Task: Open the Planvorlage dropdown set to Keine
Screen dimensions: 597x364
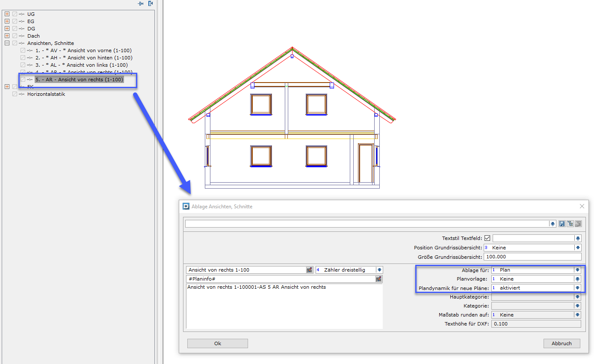Action: point(577,279)
